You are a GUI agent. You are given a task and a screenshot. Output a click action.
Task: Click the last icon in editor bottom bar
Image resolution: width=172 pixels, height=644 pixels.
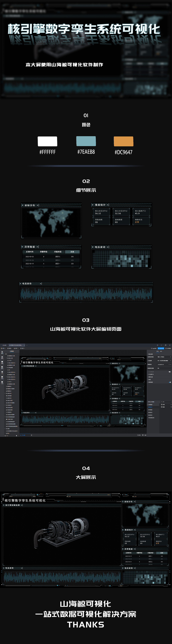146,435
